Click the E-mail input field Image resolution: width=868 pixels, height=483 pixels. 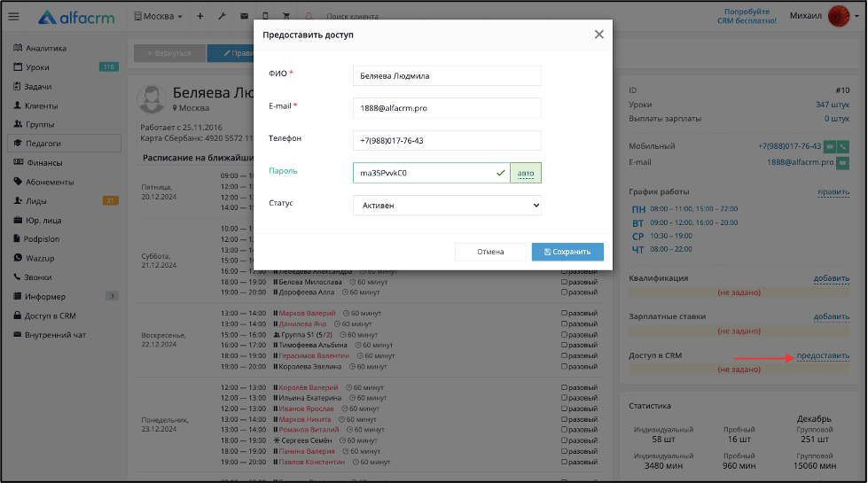pos(447,108)
